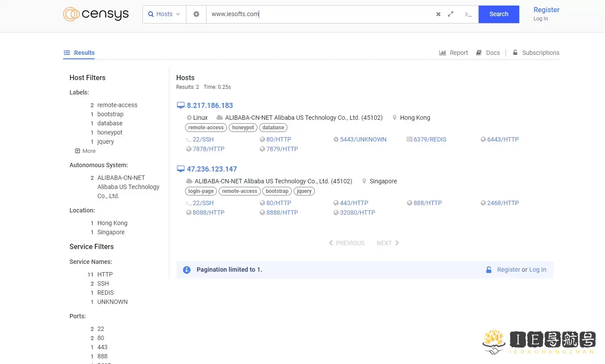Click Log In in the pagination notice
The image size is (605, 364).
coord(537,270)
